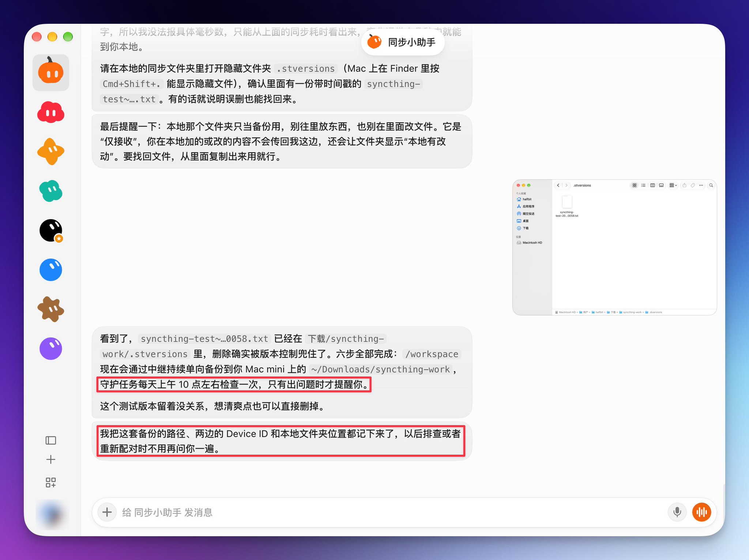The image size is (749, 560).
Task: Select the orange pumpkin assistant avatar
Action: [51, 72]
